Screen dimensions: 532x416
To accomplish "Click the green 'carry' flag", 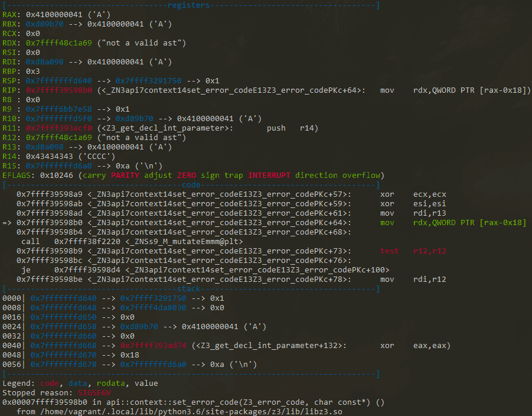I will tap(94, 175).
